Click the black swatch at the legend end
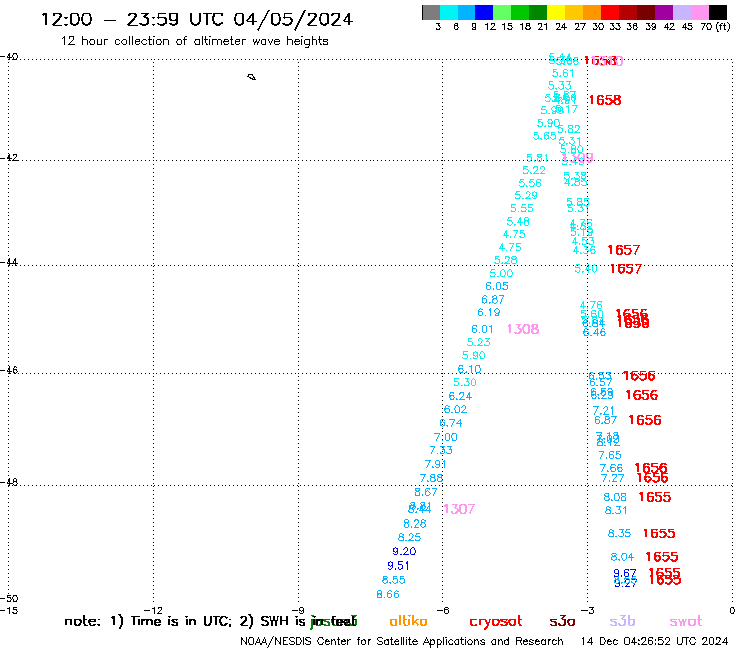740x650 pixels. click(x=718, y=12)
